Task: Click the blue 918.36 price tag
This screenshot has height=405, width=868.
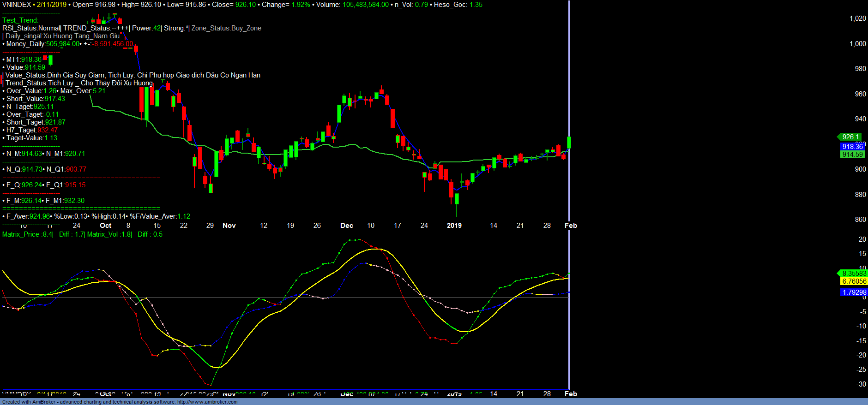Action: click(x=852, y=147)
